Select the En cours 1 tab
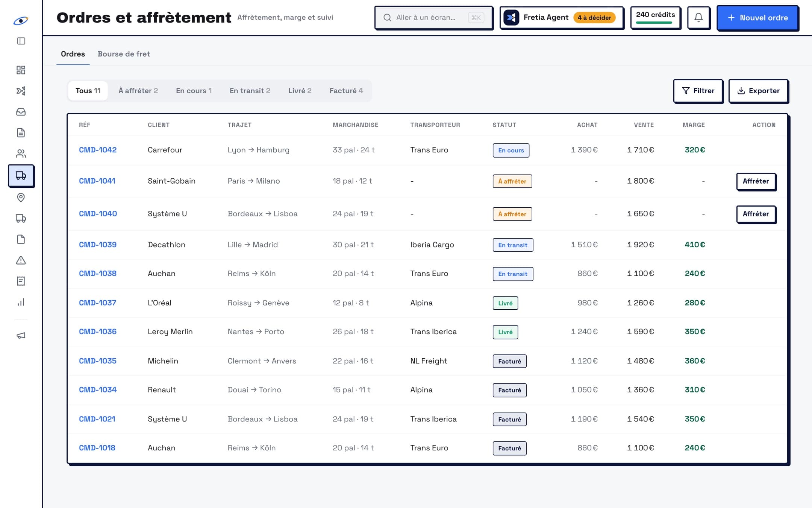The height and width of the screenshot is (508, 812). click(x=194, y=91)
